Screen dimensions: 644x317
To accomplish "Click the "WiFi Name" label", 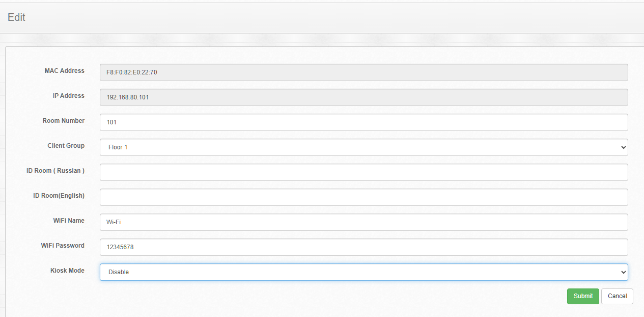I will 69,221.
